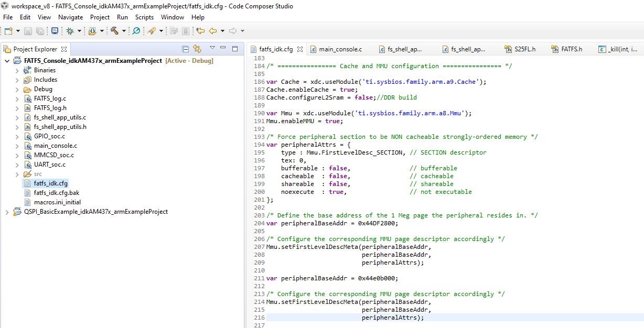Switch to the S25FL.h editor tab
Image resolution: width=644 pixels, height=328 pixels.
(x=520, y=49)
